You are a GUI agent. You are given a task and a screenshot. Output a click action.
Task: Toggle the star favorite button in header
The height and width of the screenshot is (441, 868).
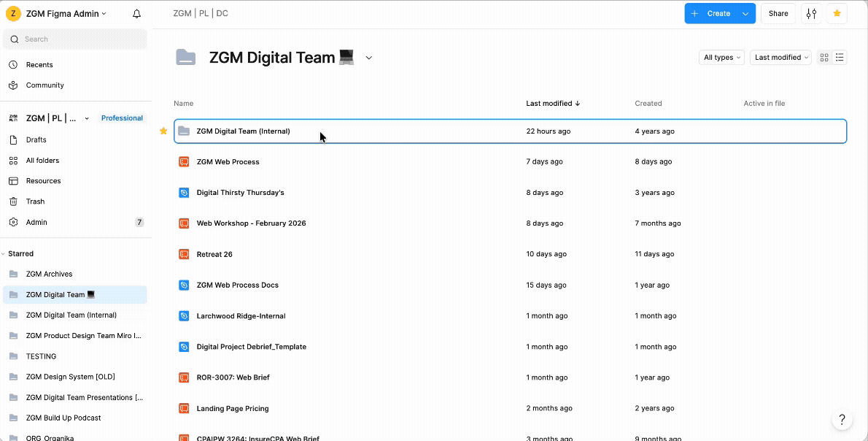[837, 13]
